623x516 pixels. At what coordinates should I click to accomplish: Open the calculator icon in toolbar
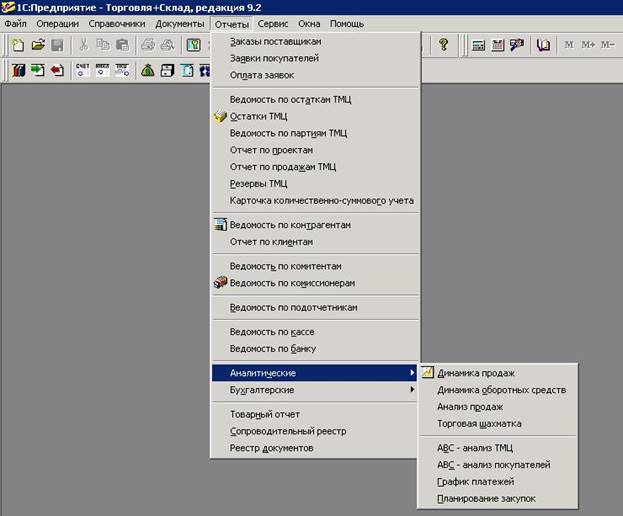pyautogui.click(x=478, y=46)
